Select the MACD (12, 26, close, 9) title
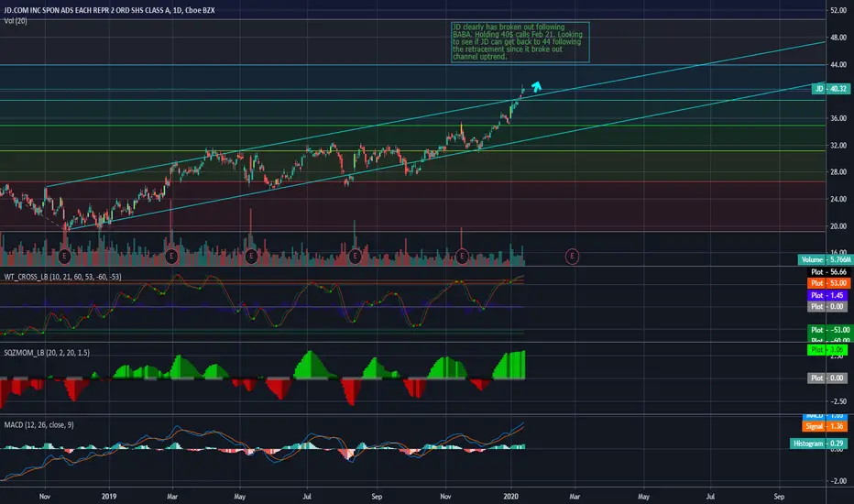 pyautogui.click(x=38, y=425)
